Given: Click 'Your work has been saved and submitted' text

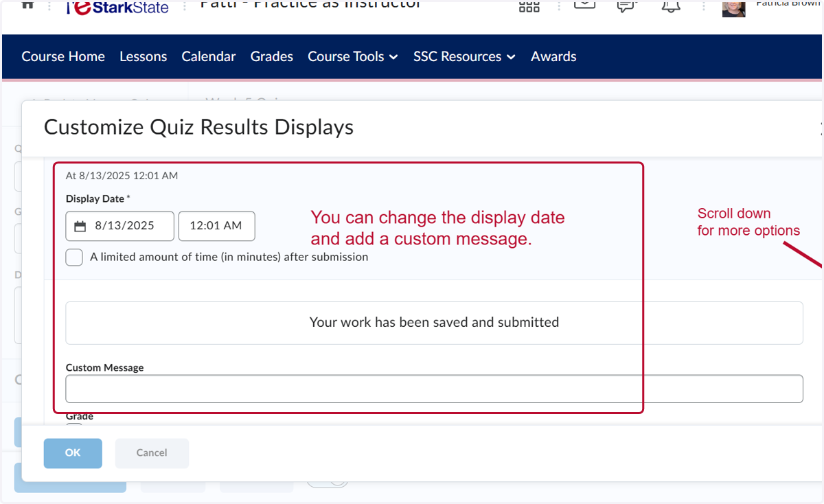Looking at the screenshot, I should point(434,322).
